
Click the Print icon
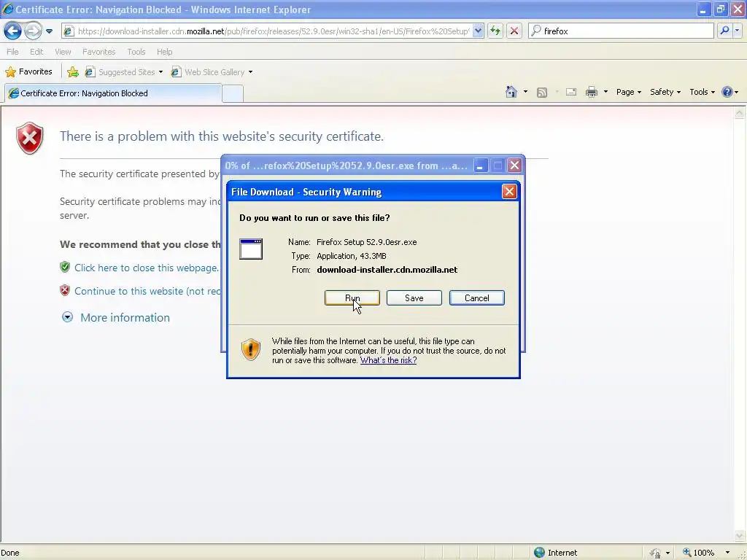pos(591,92)
